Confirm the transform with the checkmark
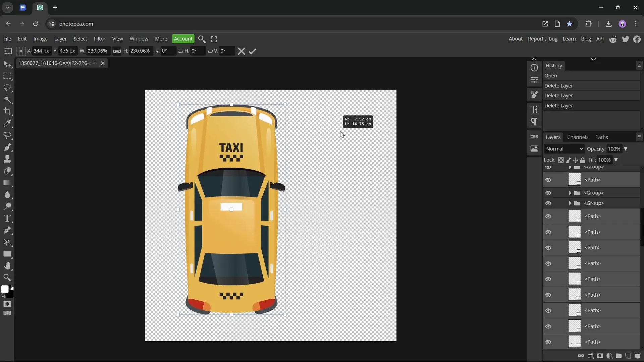The width and height of the screenshot is (644, 362). 253,51
